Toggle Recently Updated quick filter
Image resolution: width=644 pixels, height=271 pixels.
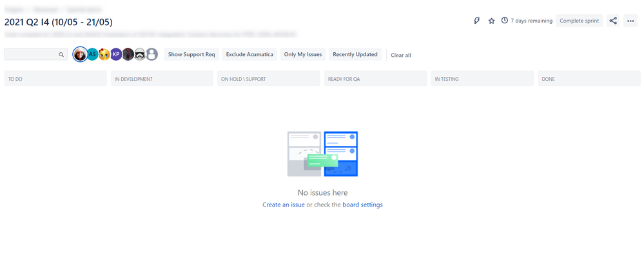coord(355,54)
